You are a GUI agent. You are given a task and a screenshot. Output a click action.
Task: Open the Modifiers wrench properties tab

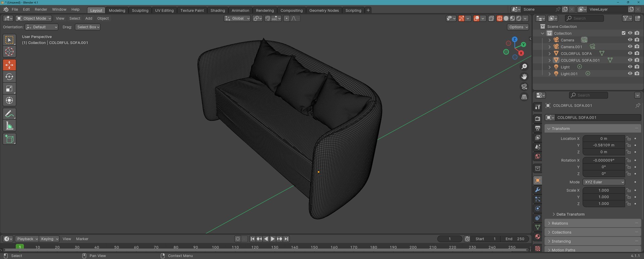(538, 190)
